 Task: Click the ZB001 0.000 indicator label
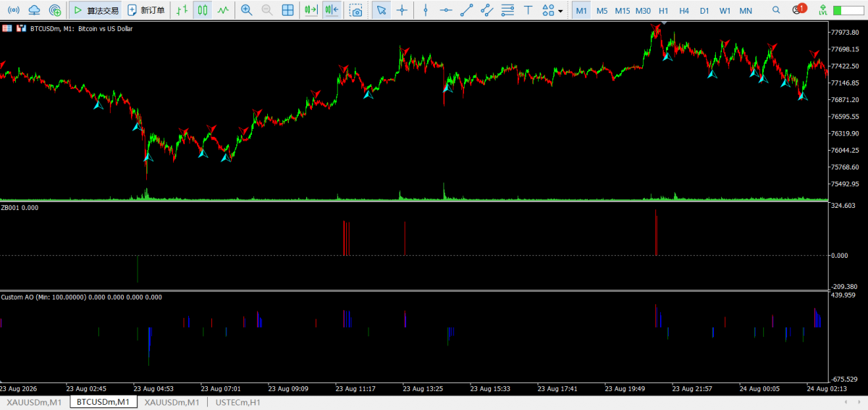[20, 207]
